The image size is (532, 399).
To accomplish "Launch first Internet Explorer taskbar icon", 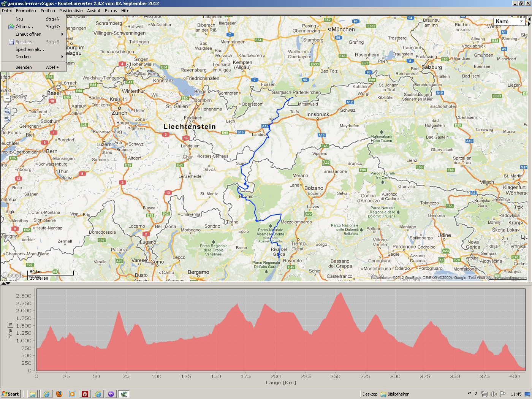I will coord(46,394).
